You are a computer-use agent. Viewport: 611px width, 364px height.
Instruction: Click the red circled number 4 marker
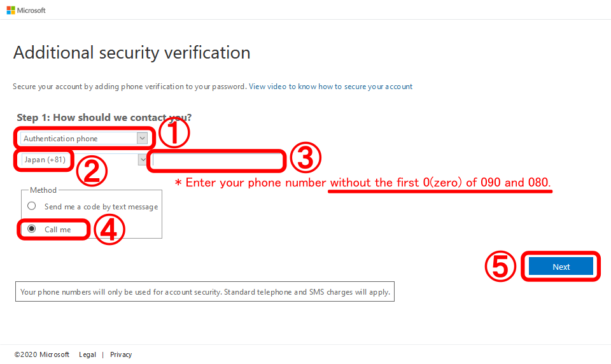[x=109, y=230]
